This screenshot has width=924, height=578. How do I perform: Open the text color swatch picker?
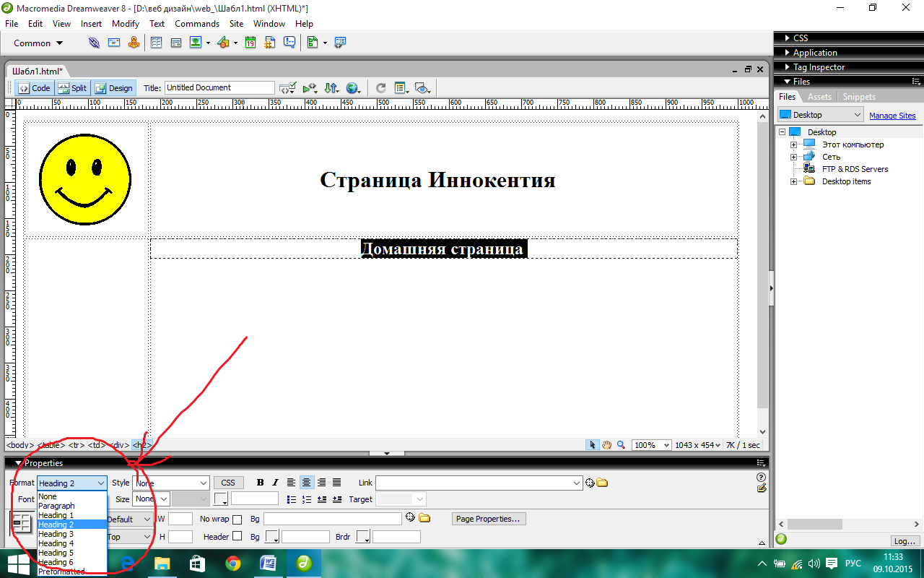tap(222, 499)
